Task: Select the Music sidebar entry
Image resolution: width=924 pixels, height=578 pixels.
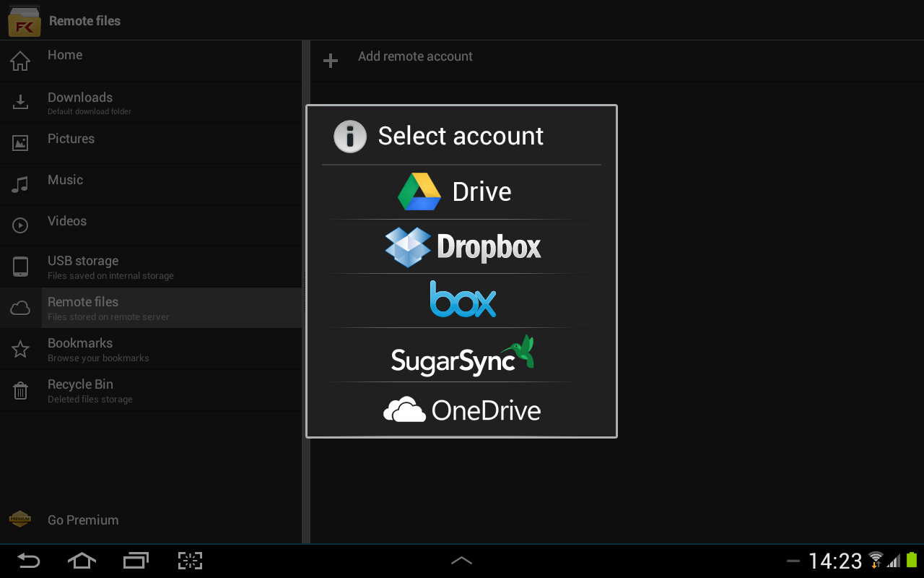Action: click(x=65, y=179)
